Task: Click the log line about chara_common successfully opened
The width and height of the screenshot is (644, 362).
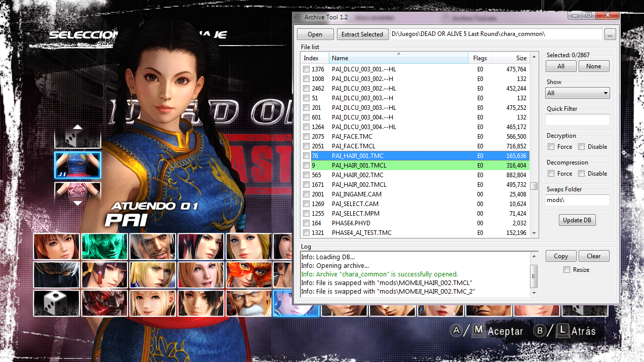Action: (x=379, y=274)
